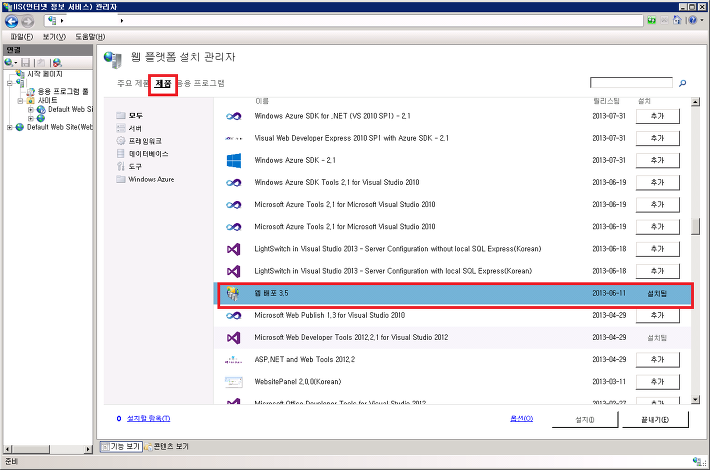
Task: Open the 설치할 항목 link
Action: [149, 419]
